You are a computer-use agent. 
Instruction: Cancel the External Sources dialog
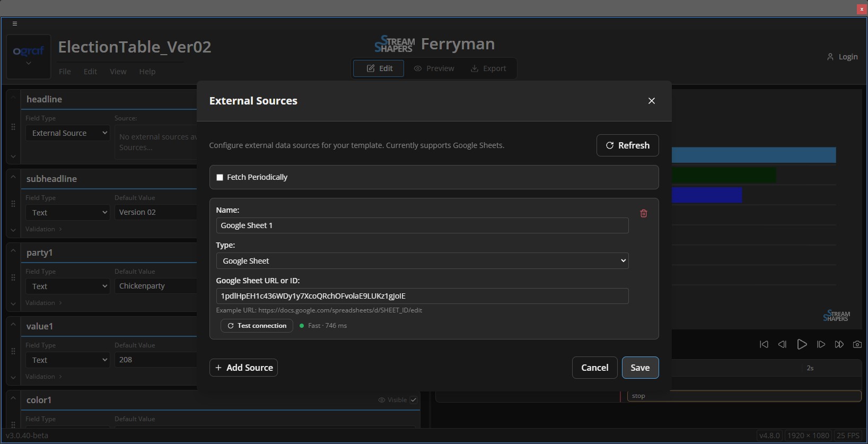[595, 368]
